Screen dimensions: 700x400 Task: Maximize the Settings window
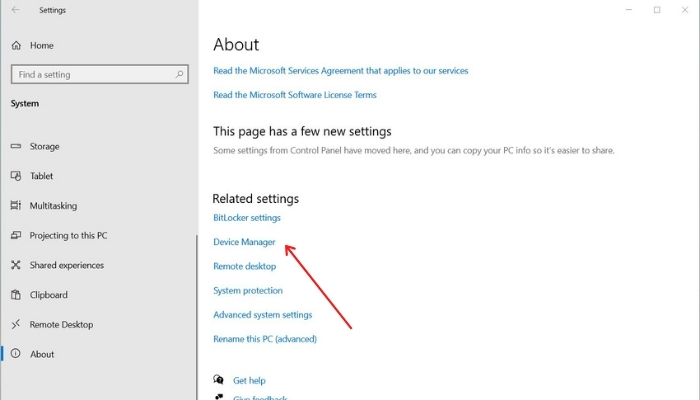point(657,9)
